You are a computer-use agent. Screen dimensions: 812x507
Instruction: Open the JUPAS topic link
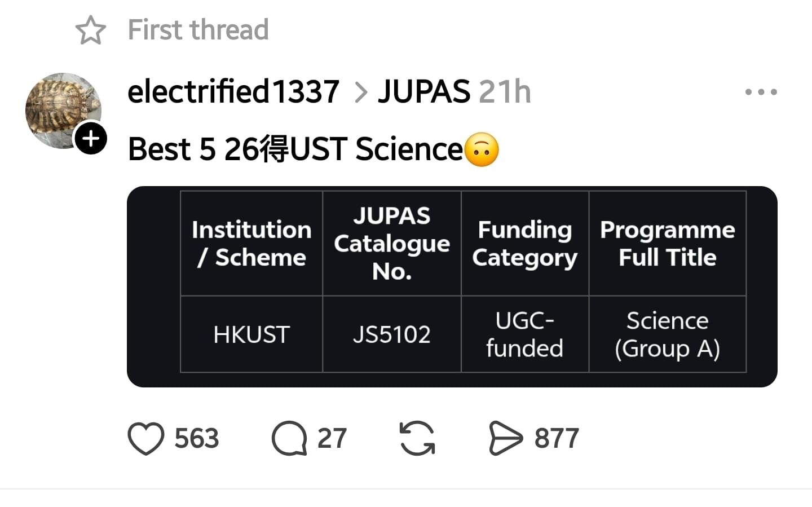coord(424,91)
